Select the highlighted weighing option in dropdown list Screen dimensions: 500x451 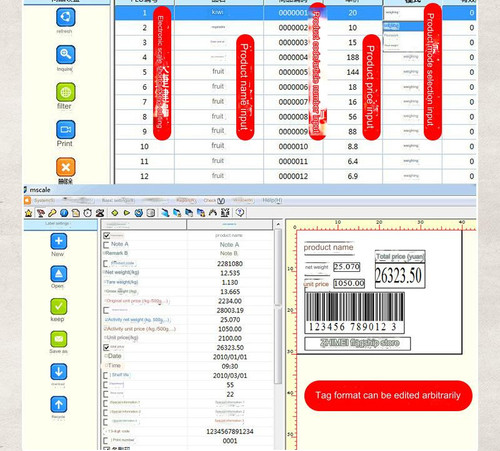click(x=403, y=26)
